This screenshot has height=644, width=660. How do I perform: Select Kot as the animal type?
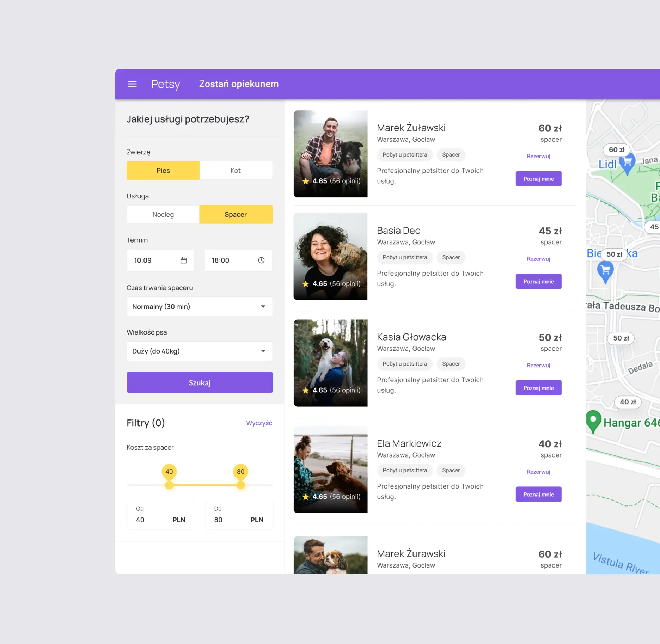[236, 171]
